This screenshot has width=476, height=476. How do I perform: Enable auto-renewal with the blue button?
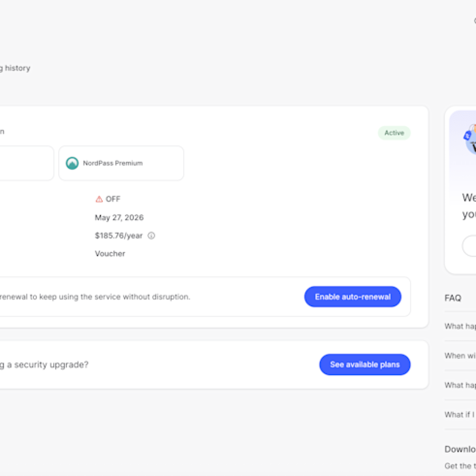tap(352, 297)
